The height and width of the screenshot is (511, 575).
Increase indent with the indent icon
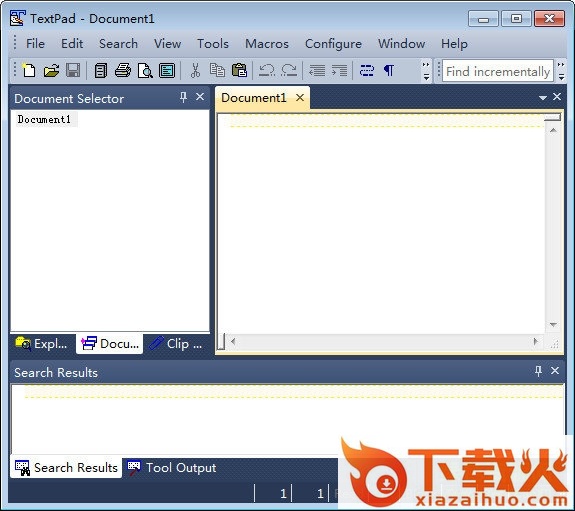339,70
